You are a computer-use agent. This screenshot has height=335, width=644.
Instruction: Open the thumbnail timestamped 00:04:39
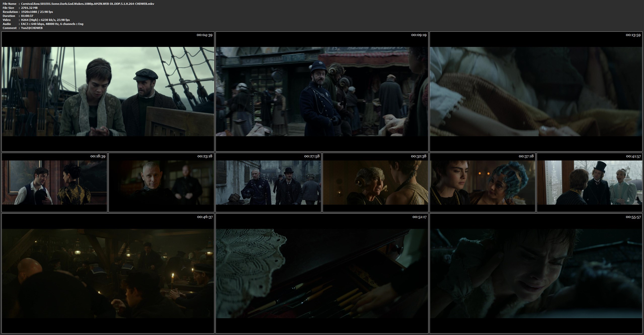[x=108, y=91]
